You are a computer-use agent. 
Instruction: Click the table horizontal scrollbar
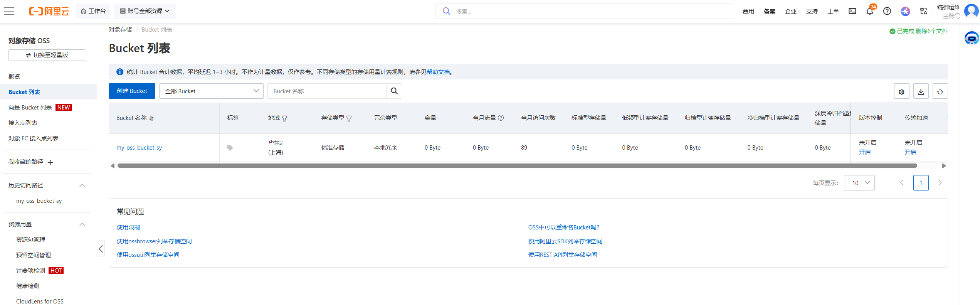pyautogui.click(x=517, y=166)
